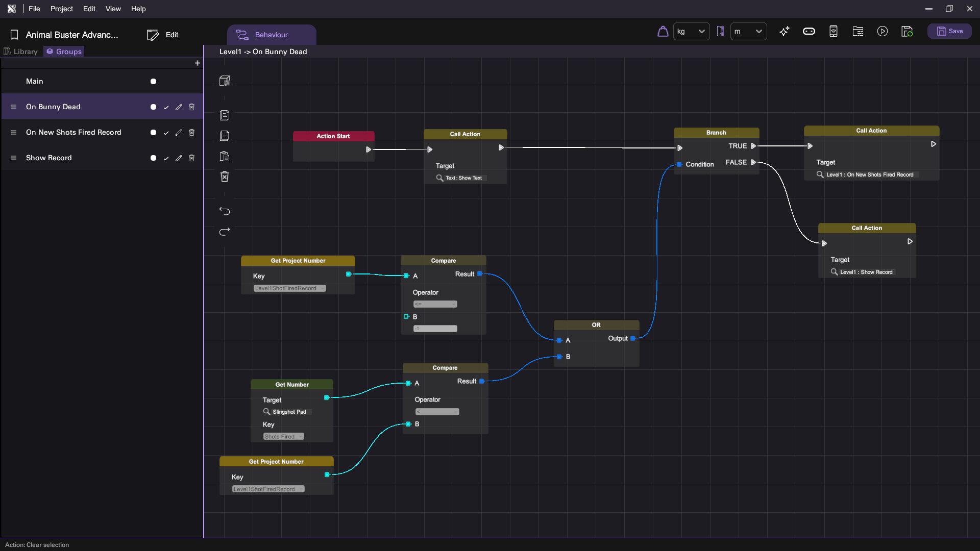Open Operator dropdown in upper Compare node
This screenshot has width=980, height=551.
(435, 304)
